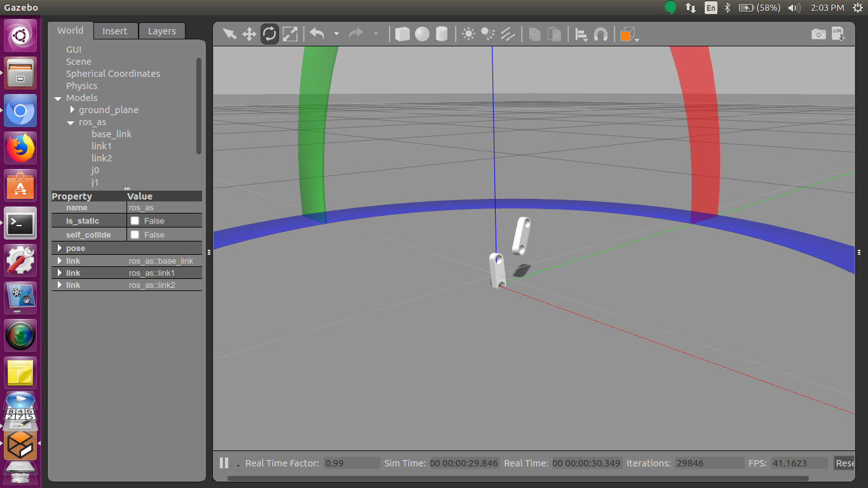Switch to the World tab

71,30
